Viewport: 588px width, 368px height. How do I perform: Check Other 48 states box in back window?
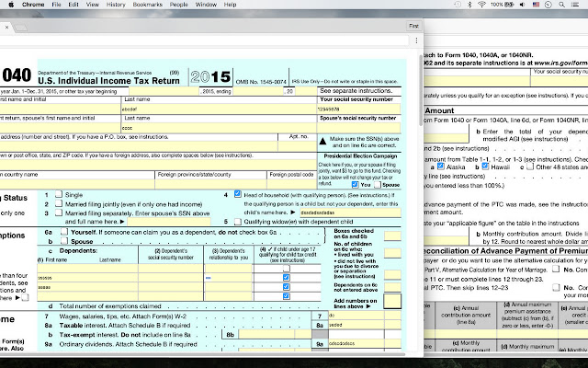(x=529, y=167)
